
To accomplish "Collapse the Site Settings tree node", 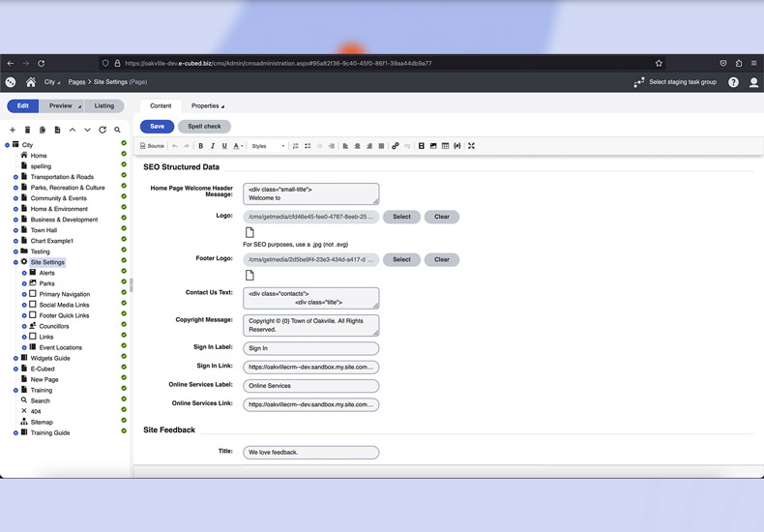I will click(15, 262).
